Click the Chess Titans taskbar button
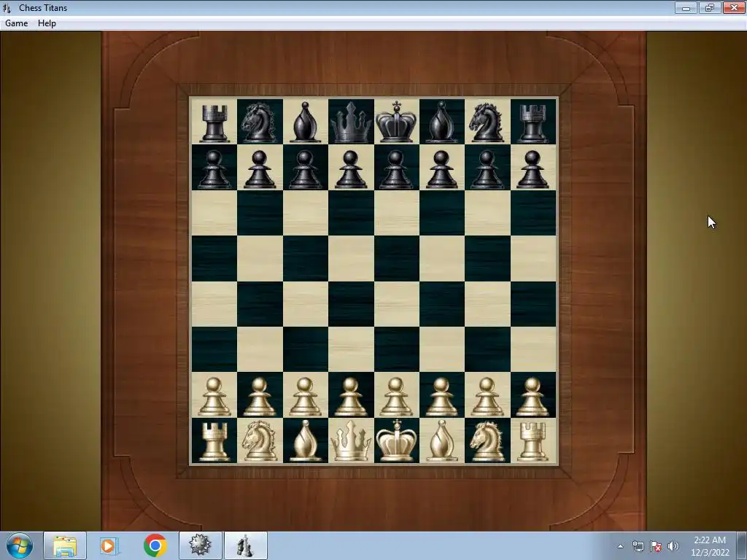 click(245, 545)
